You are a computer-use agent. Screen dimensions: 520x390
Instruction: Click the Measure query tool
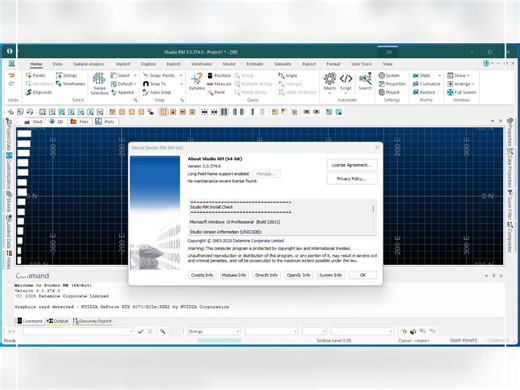click(x=219, y=84)
